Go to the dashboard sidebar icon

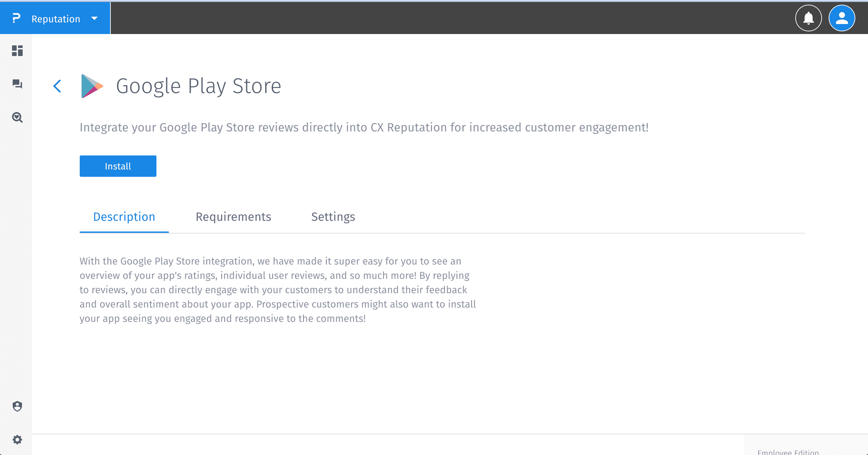click(17, 51)
